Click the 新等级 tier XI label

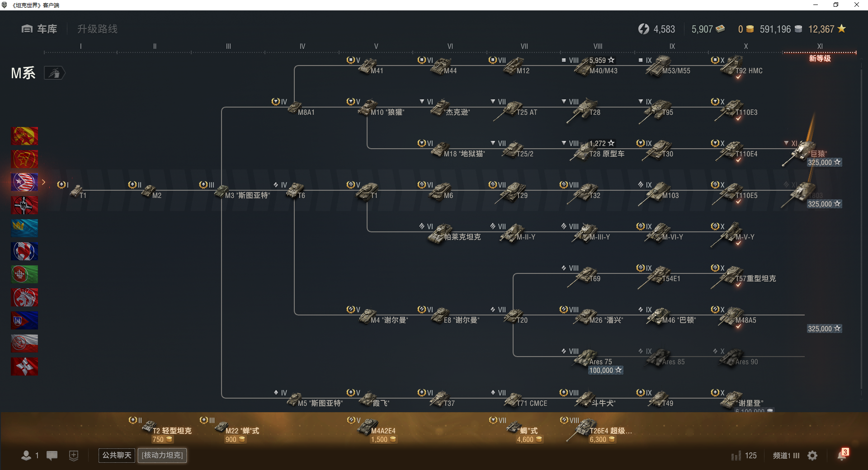(820, 58)
